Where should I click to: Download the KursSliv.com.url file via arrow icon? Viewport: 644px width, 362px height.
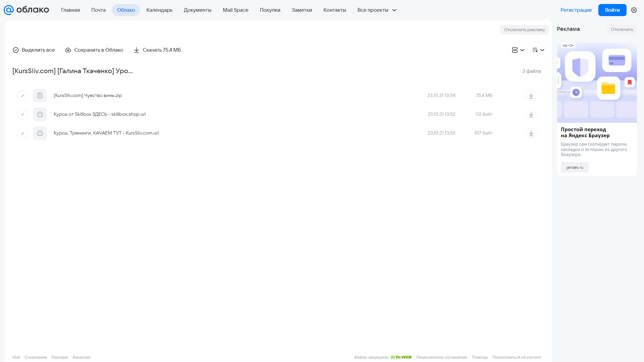coord(531,133)
